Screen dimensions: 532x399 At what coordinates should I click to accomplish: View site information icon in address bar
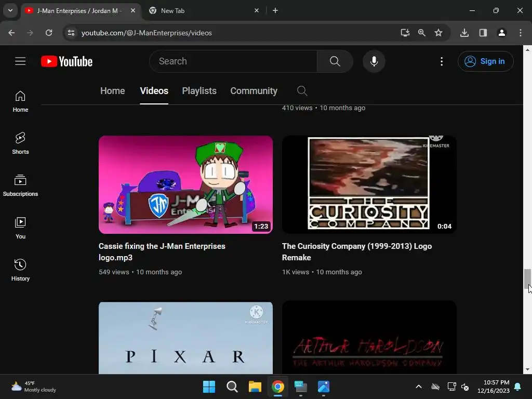pyautogui.click(x=71, y=33)
